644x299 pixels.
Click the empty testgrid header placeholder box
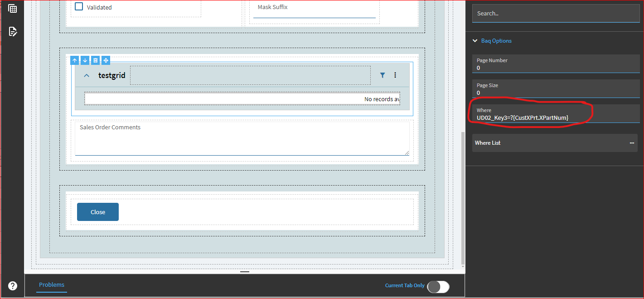[x=250, y=75]
